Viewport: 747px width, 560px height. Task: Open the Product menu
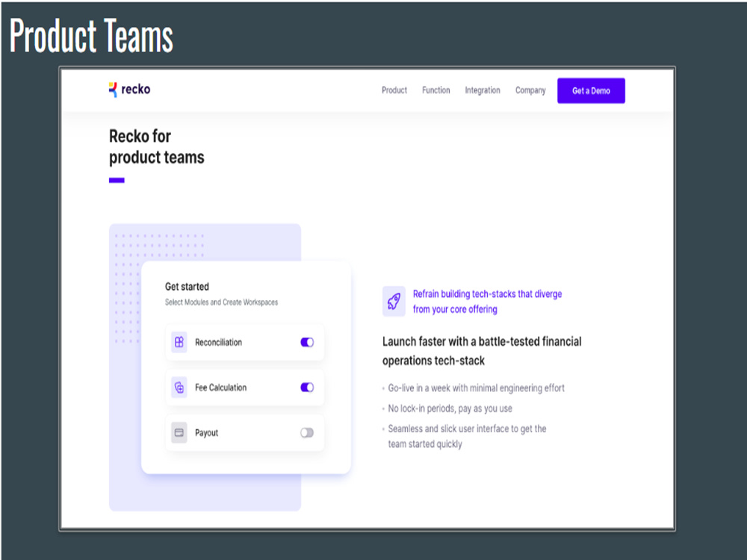394,90
